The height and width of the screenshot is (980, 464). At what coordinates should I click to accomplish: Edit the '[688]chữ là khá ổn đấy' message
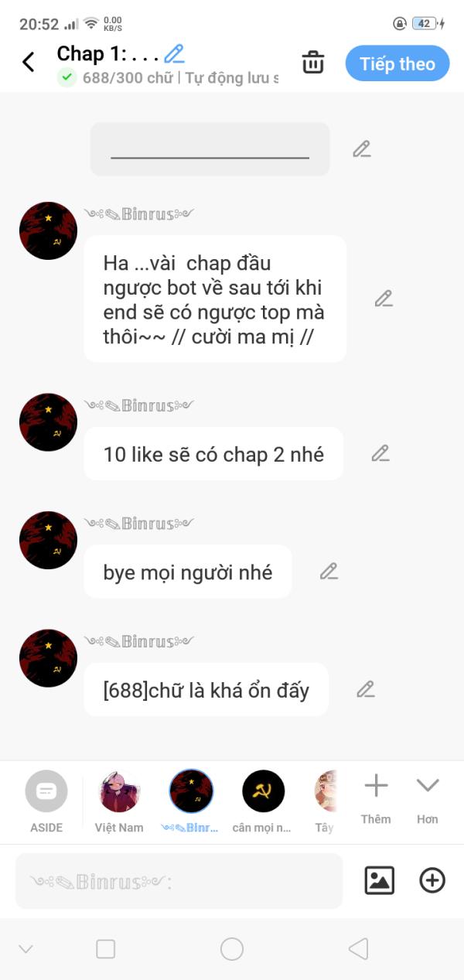pyautogui.click(x=366, y=689)
